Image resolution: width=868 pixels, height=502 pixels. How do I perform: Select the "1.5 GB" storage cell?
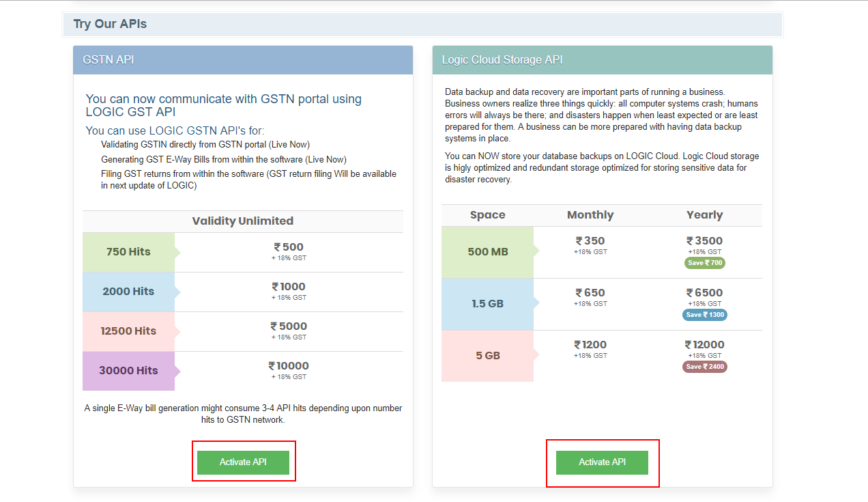(488, 304)
